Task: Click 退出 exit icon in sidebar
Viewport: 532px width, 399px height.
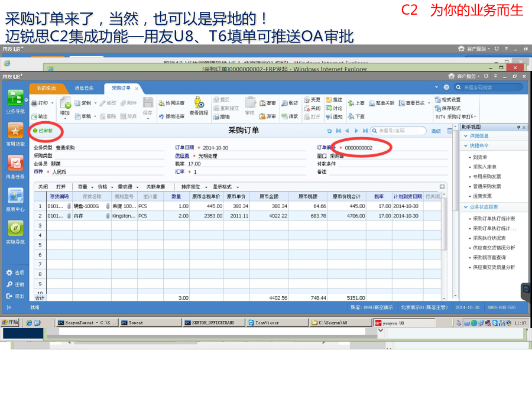Action: point(15,296)
